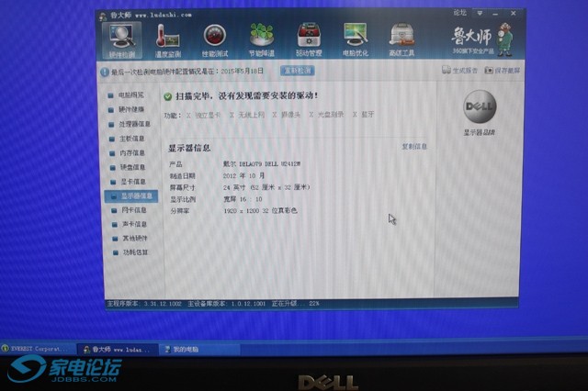The width and height of the screenshot is (588, 391).
Task: Click the resolution value 1920 x 1200
Action: coord(260,210)
